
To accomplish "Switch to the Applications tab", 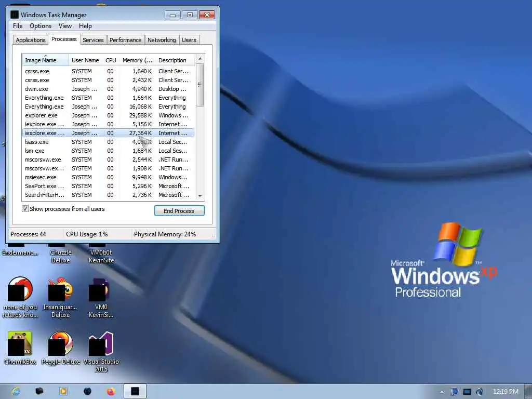I will (31, 40).
